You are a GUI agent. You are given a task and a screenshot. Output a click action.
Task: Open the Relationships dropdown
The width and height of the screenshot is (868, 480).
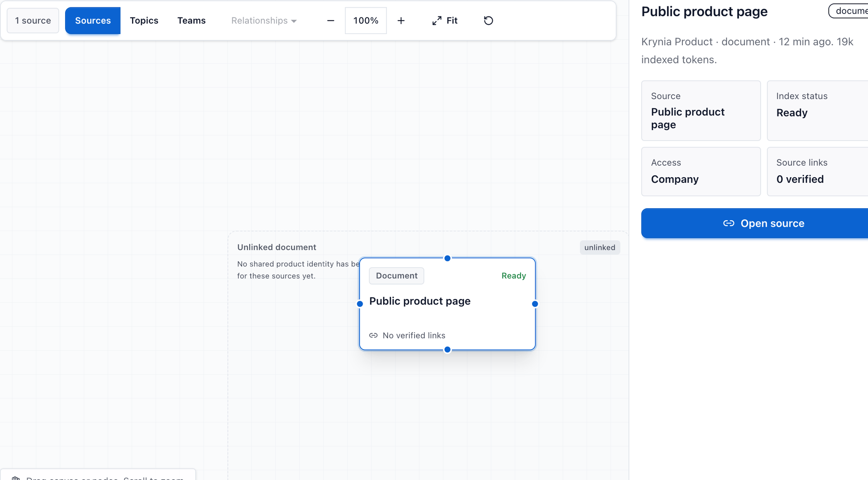tap(264, 21)
